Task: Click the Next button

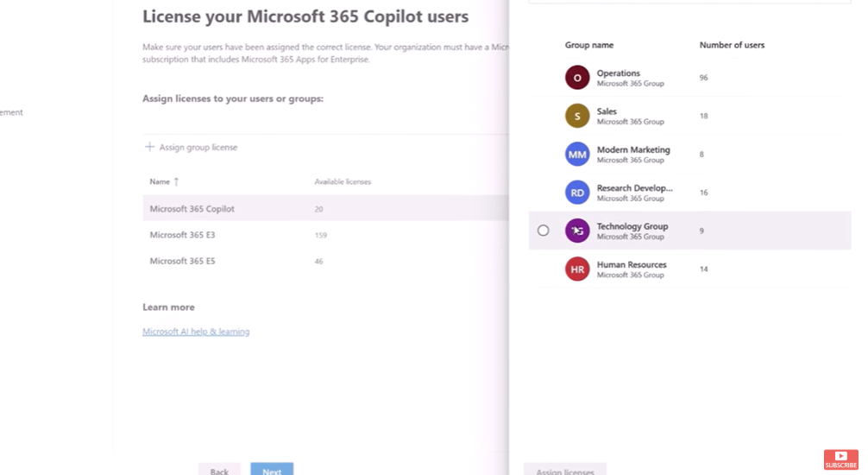Action: 272,470
